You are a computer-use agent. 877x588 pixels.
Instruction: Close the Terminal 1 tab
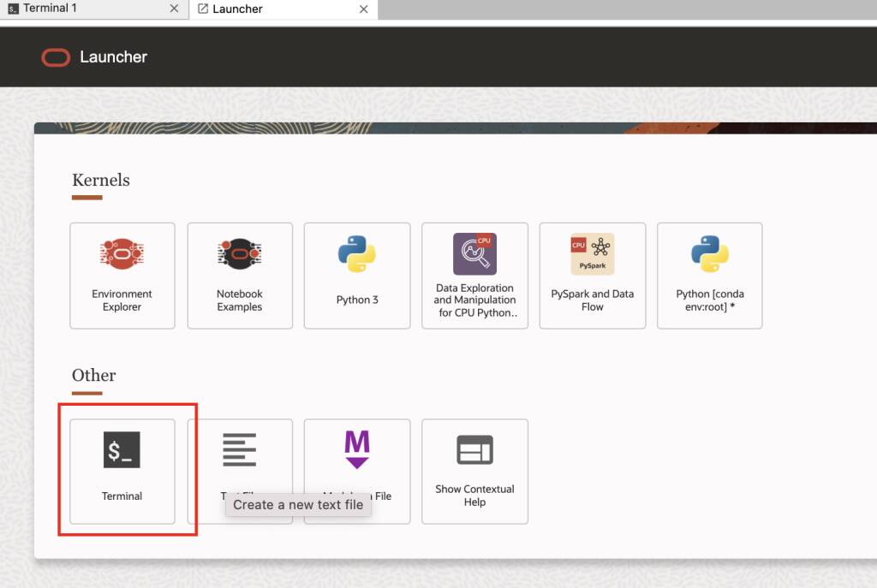click(x=174, y=9)
